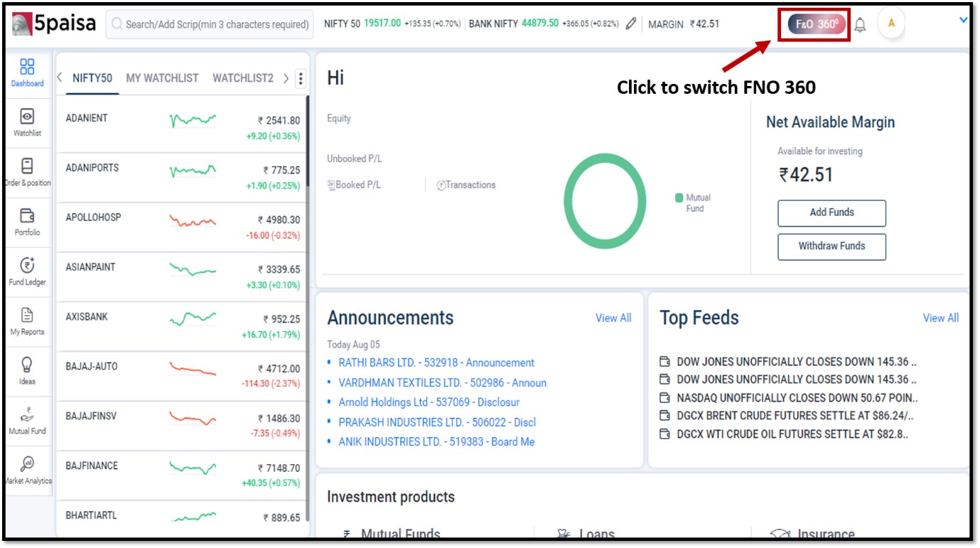Select the AXISBANK watchlist row
Viewport: 980px width, 548px height.
click(x=182, y=326)
